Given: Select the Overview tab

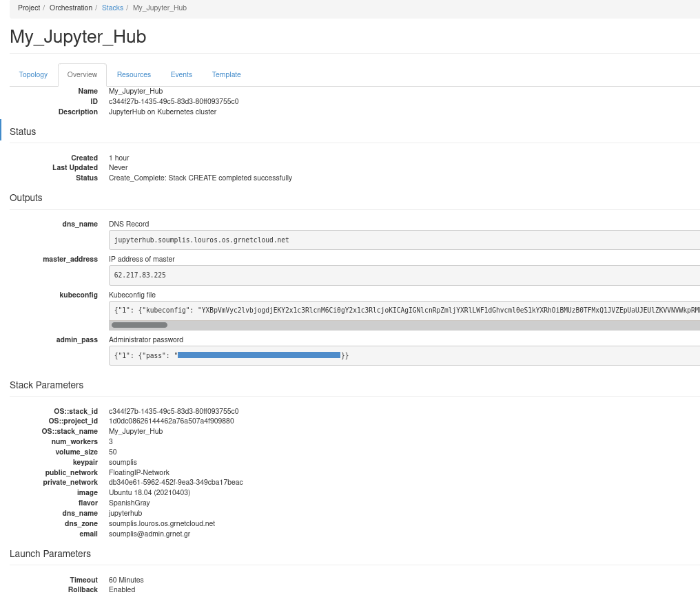Looking at the screenshot, I should pos(82,74).
